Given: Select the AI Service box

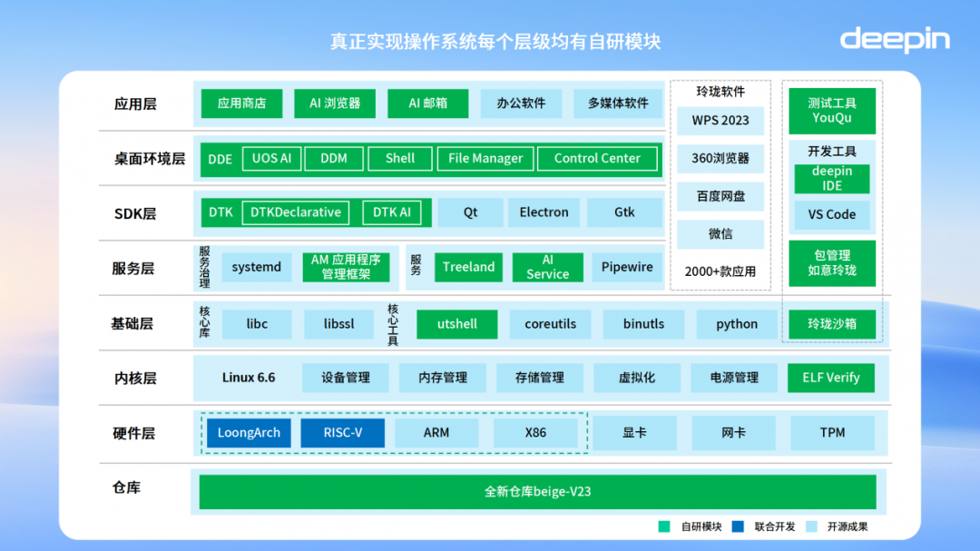Looking at the screenshot, I should (x=547, y=267).
